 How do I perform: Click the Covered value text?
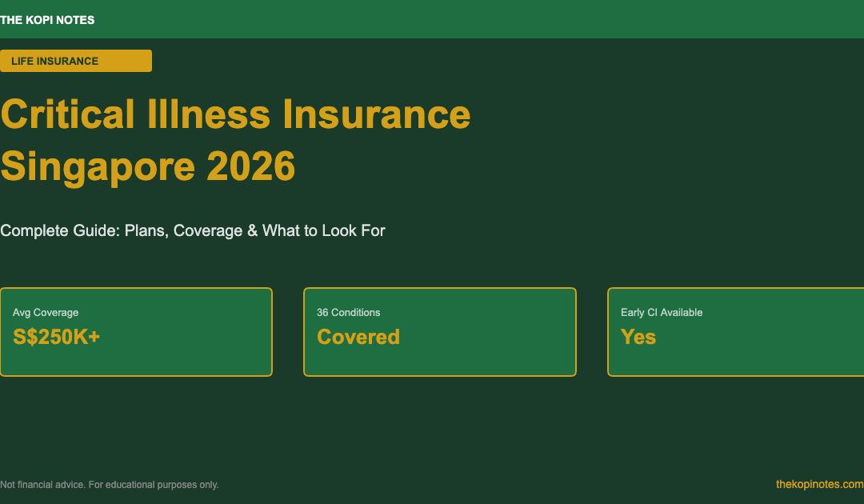(x=358, y=337)
